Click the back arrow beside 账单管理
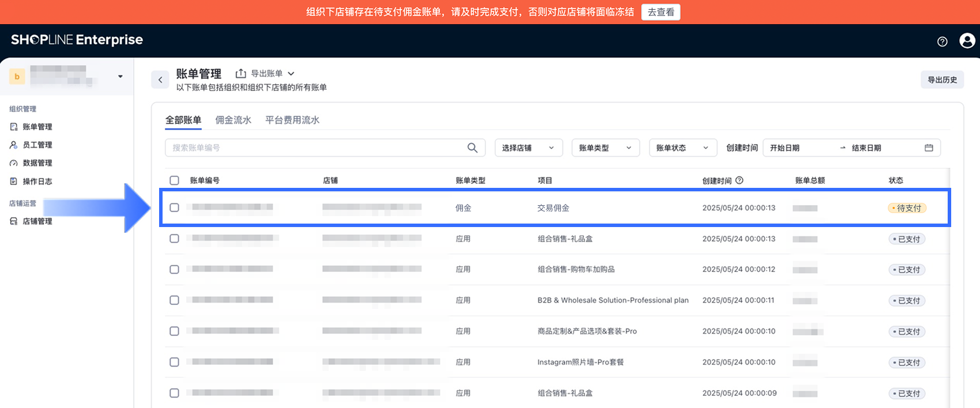The height and width of the screenshot is (408, 980). coord(160,80)
